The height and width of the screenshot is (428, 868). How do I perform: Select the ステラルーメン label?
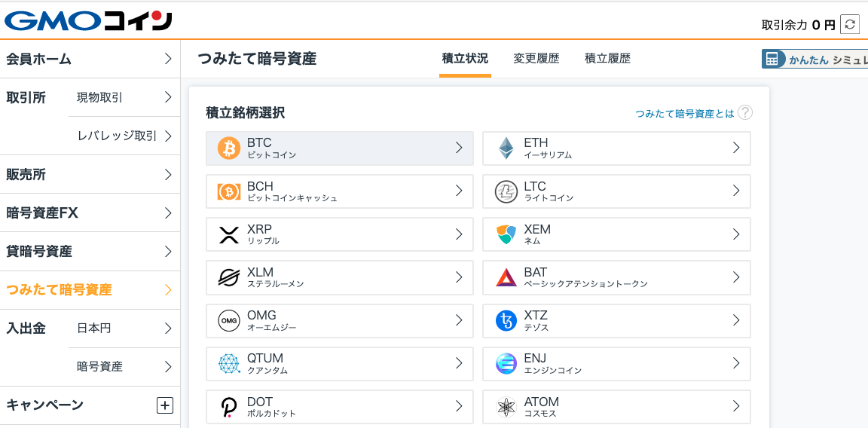pyautogui.click(x=275, y=285)
